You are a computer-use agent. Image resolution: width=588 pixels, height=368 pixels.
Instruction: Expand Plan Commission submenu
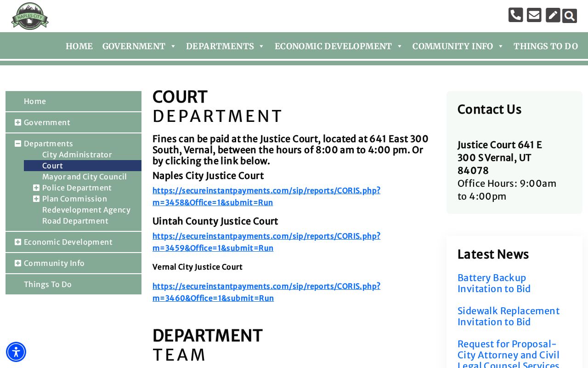coord(36,199)
